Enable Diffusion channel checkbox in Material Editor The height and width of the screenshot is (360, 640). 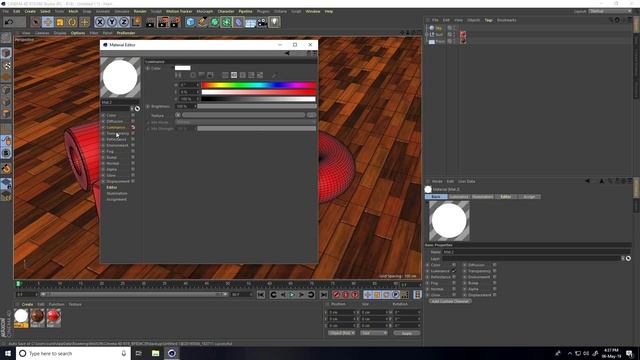point(133,121)
